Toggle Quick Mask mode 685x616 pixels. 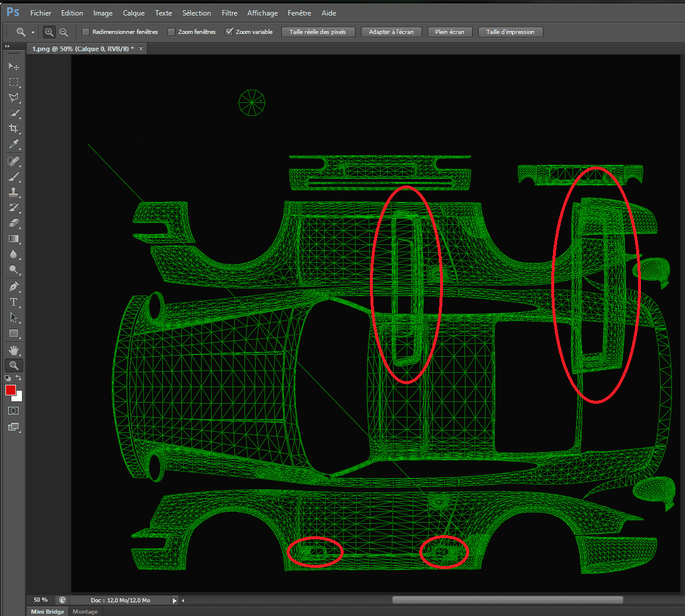pyautogui.click(x=14, y=411)
